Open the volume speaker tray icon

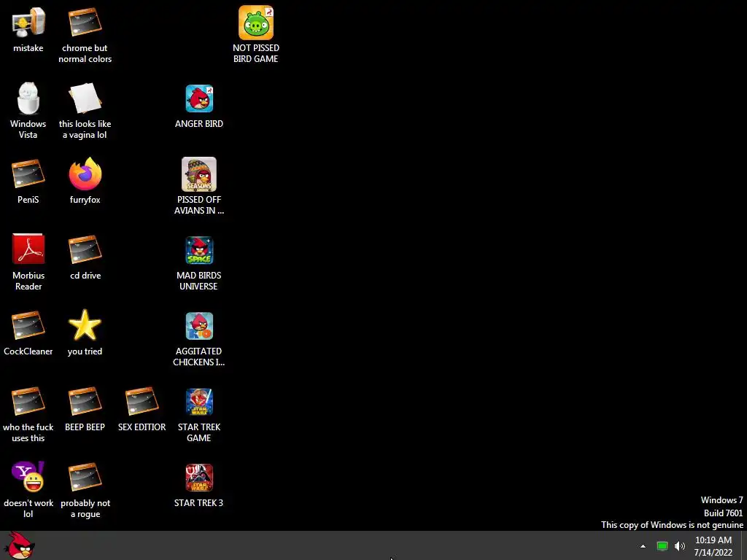pos(680,546)
